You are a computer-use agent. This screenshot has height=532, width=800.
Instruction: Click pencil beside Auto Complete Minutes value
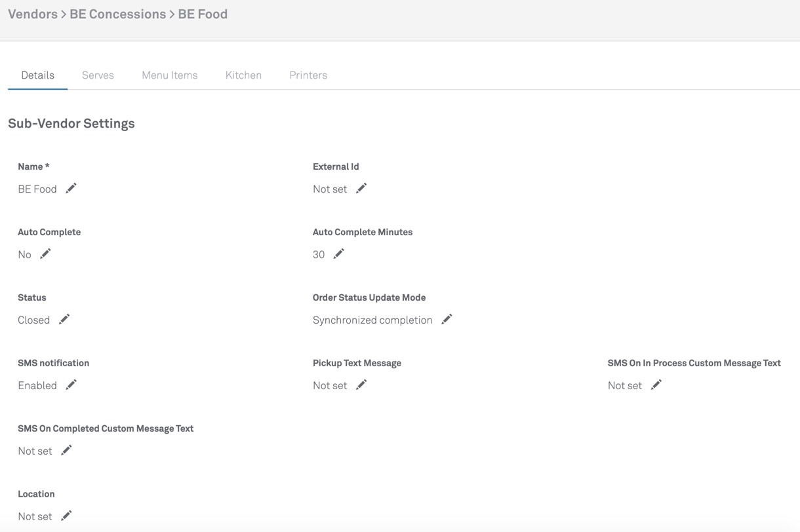339,254
